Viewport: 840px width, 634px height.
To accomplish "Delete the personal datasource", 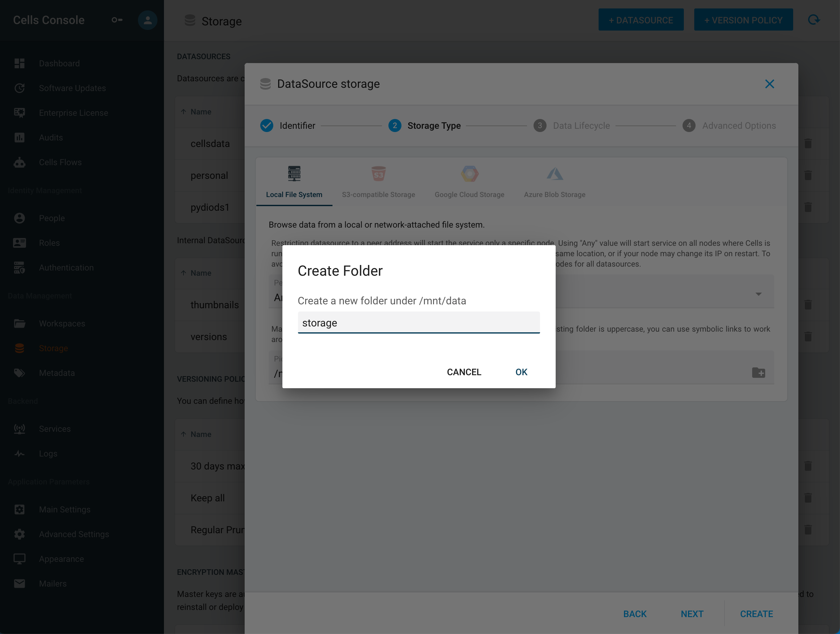I will (x=808, y=175).
